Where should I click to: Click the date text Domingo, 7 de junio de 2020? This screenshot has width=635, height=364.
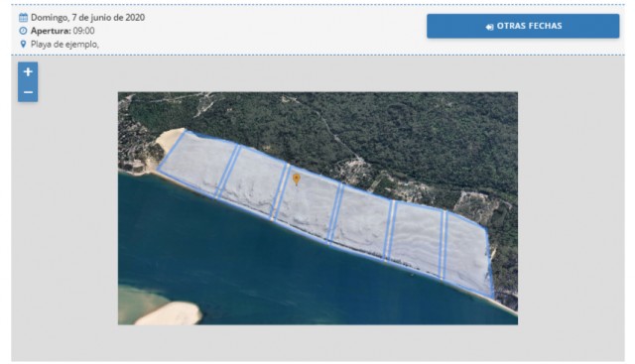[x=88, y=18]
